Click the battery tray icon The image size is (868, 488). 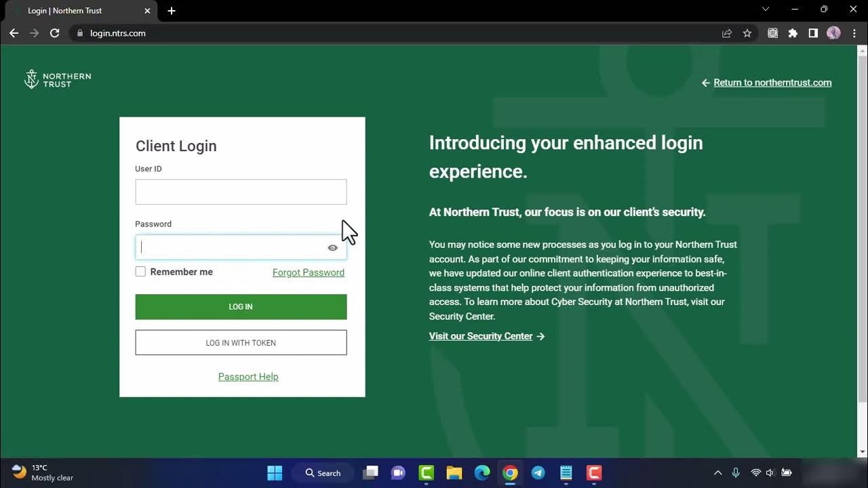[x=787, y=473]
